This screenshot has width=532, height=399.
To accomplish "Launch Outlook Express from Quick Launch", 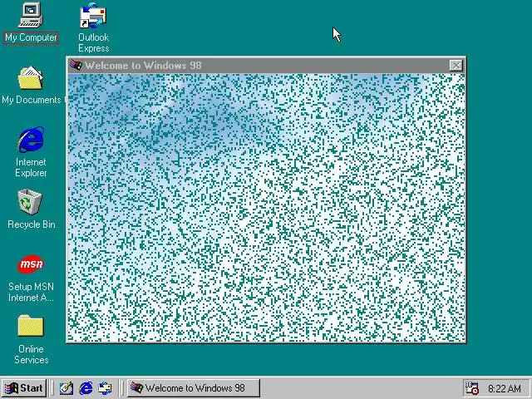I will (x=105, y=388).
